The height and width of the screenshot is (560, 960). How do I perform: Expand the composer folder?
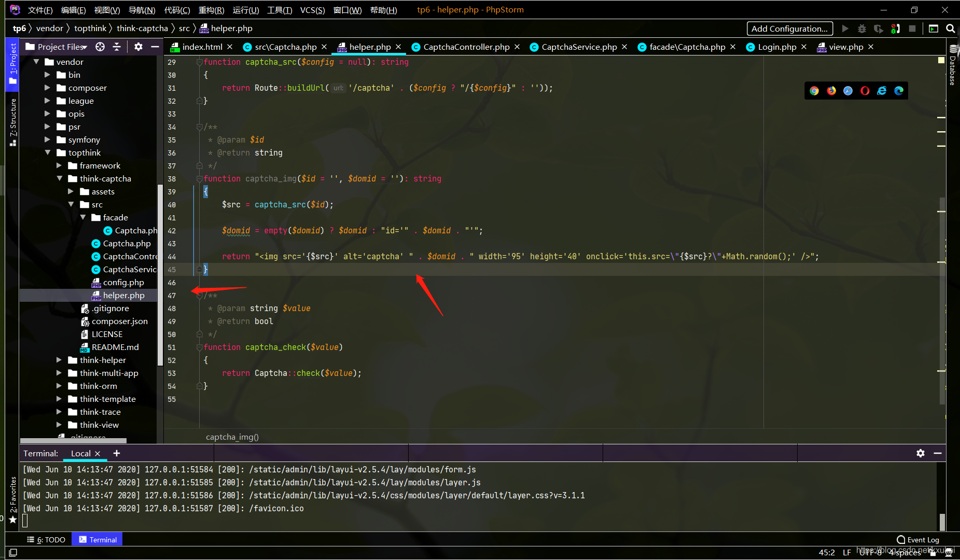point(48,88)
